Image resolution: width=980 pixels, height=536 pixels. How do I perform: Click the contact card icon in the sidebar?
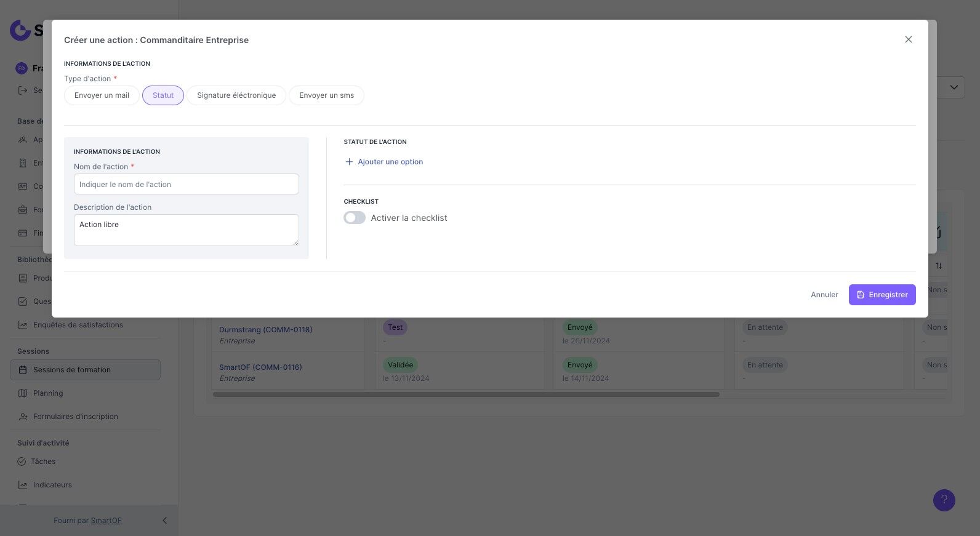pos(23,186)
